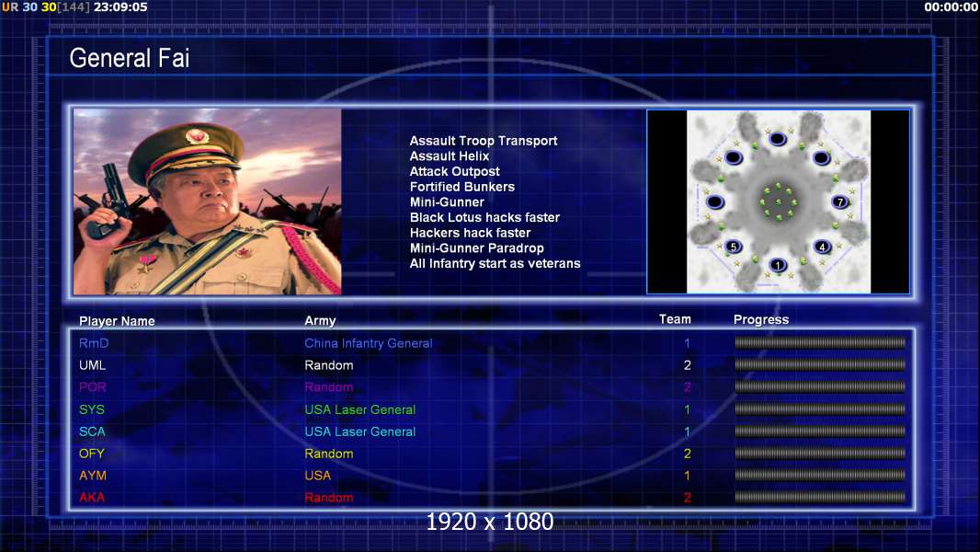This screenshot has height=552, width=980.
Task: Click the 00:00:00 timer in corner
Action: coord(951,6)
